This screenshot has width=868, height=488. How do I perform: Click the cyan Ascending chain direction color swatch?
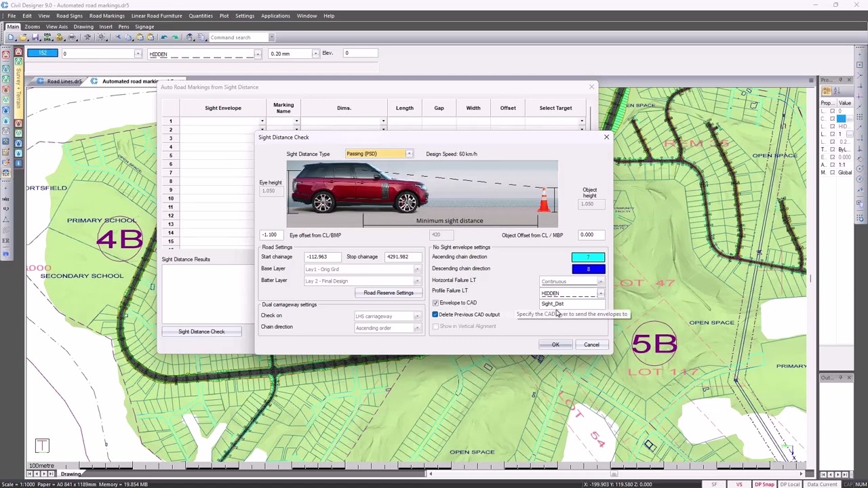click(588, 258)
